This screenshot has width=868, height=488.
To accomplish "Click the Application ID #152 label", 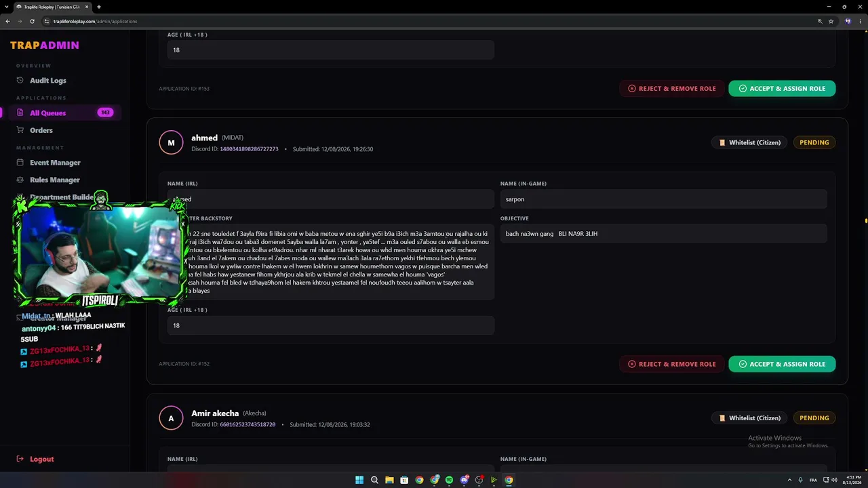I will point(184,364).
